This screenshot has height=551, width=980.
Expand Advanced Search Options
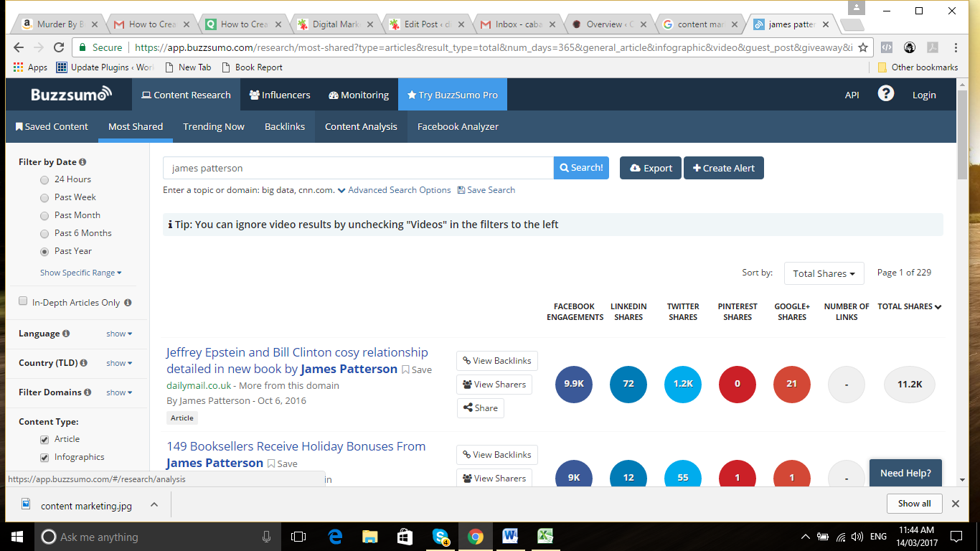[x=394, y=190]
